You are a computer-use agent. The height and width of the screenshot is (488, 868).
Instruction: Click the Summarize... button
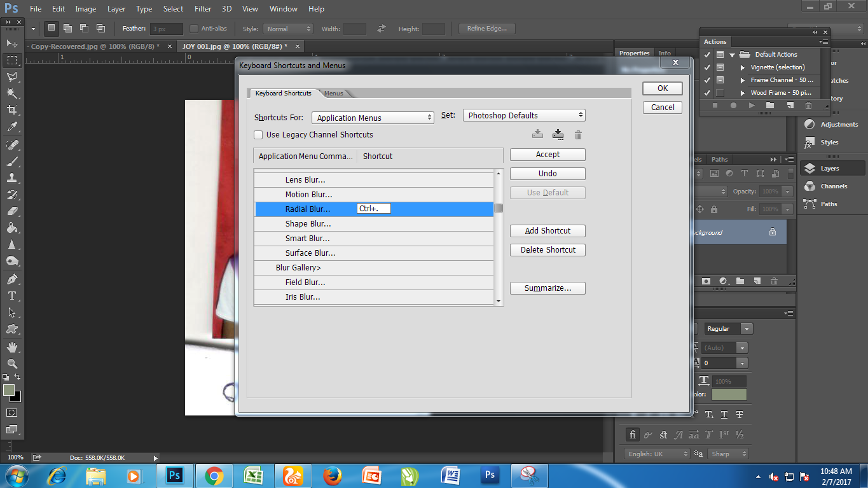point(548,288)
